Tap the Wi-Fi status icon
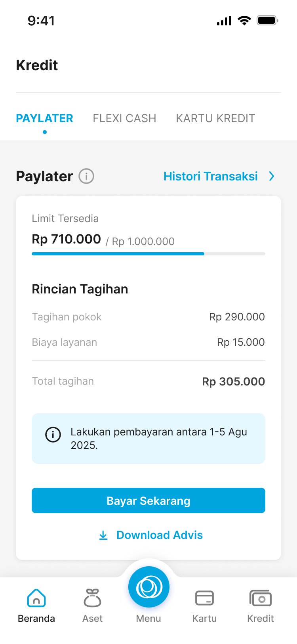 click(244, 20)
